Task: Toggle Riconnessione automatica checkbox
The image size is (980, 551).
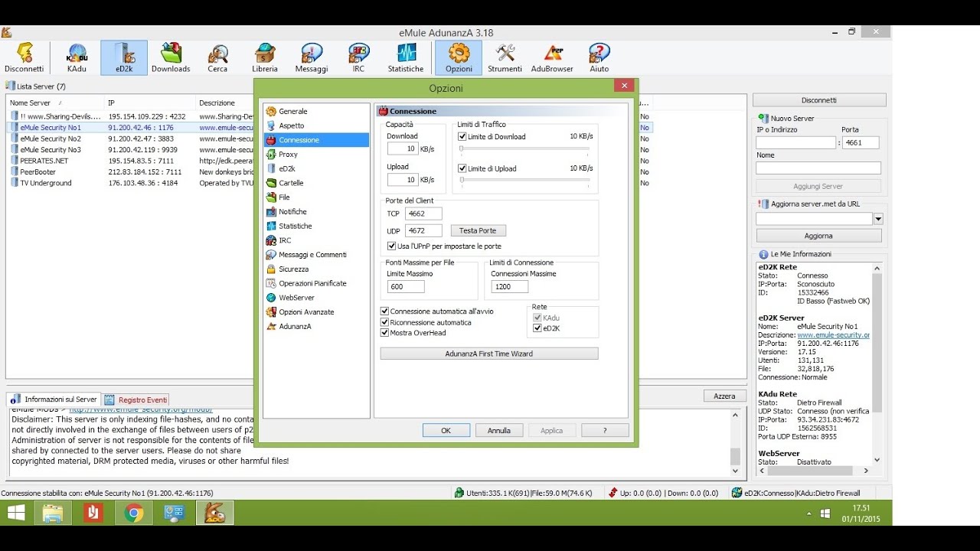Action: pyautogui.click(x=385, y=322)
